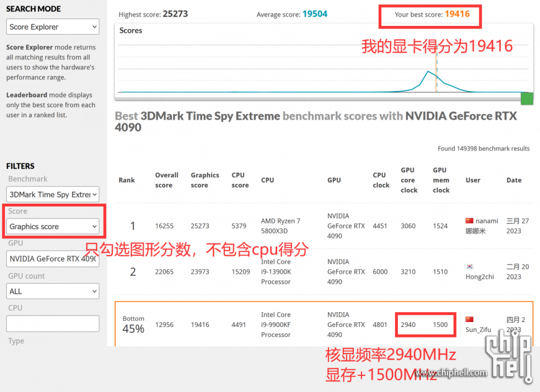This screenshot has height=392, width=540.
Task: Click the CPU score column header
Action: (x=240, y=180)
